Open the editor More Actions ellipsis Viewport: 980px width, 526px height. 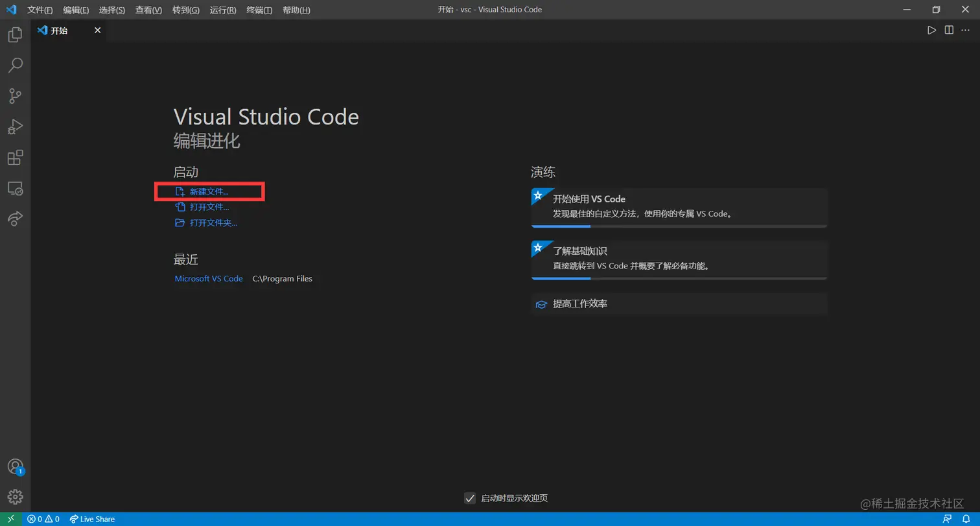966,30
